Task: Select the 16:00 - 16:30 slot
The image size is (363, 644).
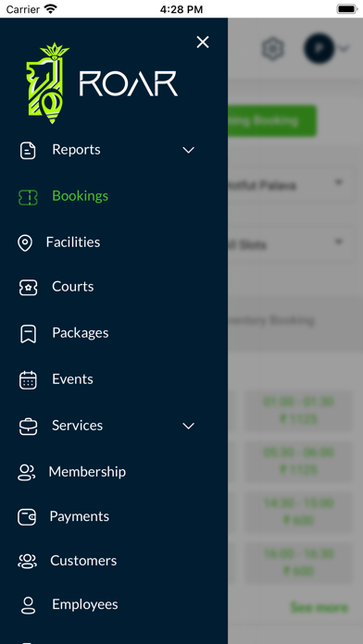Action: click(299, 563)
